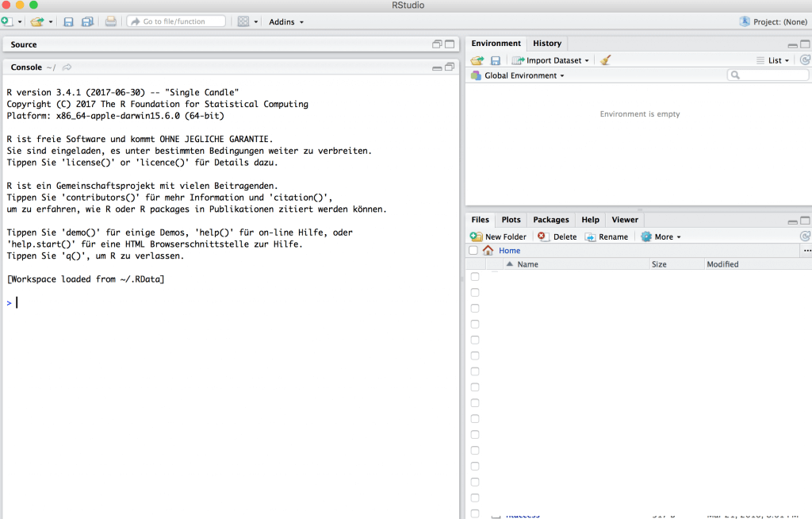Toggle the select-all checkbox beside Home
The height and width of the screenshot is (519, 812).
click(x=473, y=251)
